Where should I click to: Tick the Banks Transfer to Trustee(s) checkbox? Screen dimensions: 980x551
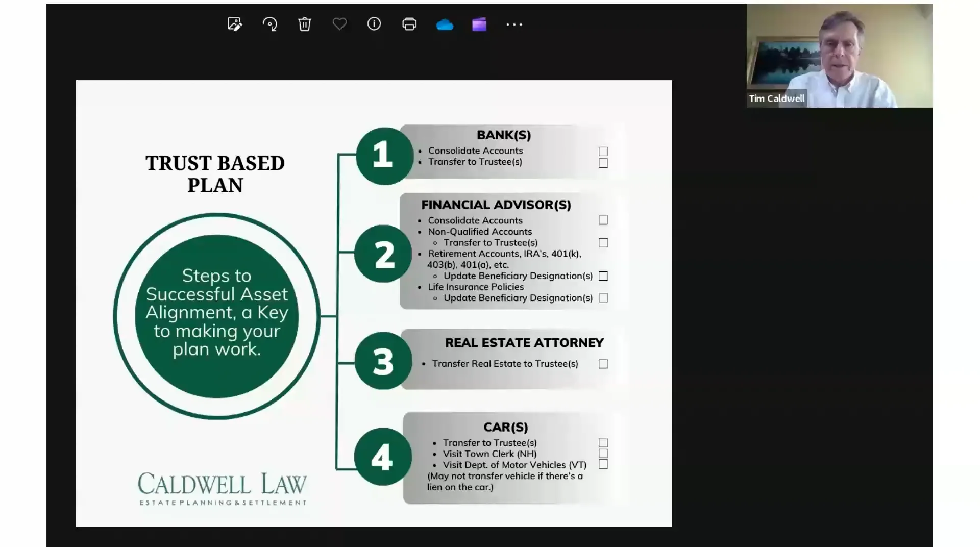[603, 163]
